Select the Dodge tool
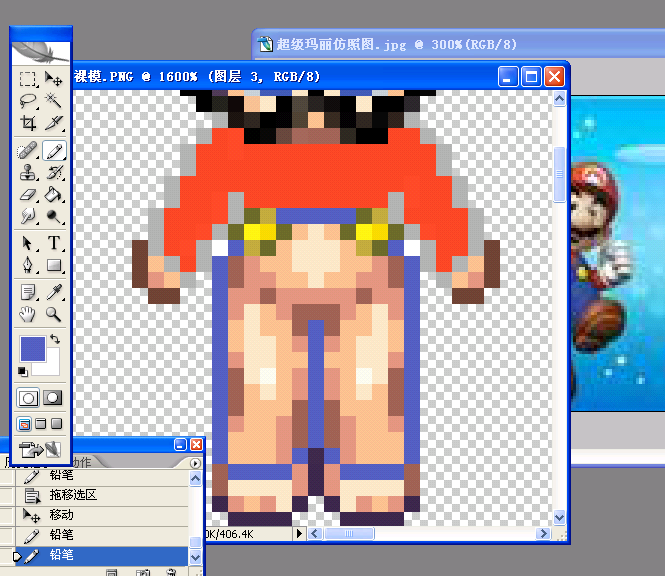 [54, 216]
